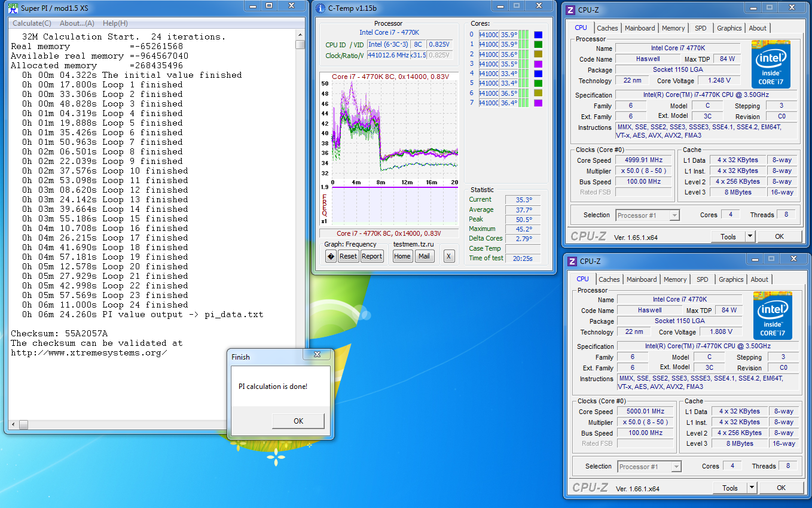Click the C-Temp info icon in title bar

coord(321,7)
